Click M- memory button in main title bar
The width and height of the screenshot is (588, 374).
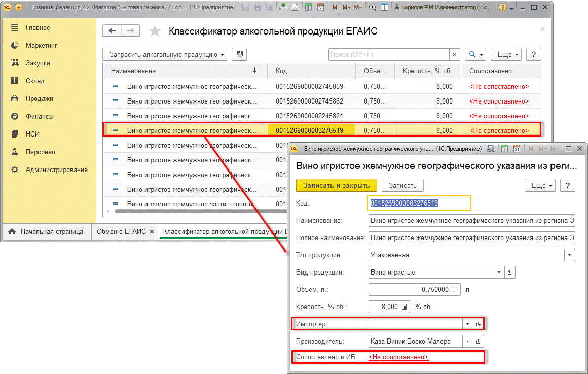[358, 7]
